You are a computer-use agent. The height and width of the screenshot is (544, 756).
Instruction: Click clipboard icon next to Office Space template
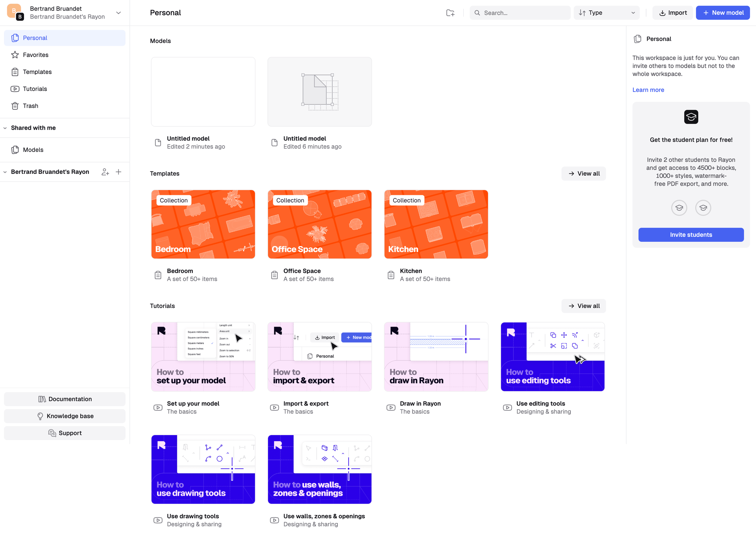[x=274, y=275]
